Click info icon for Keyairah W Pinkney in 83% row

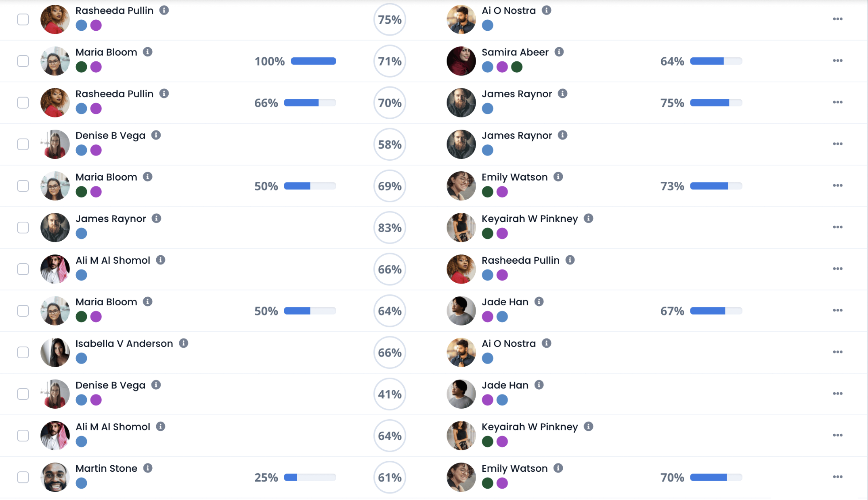tap(589, 218)
